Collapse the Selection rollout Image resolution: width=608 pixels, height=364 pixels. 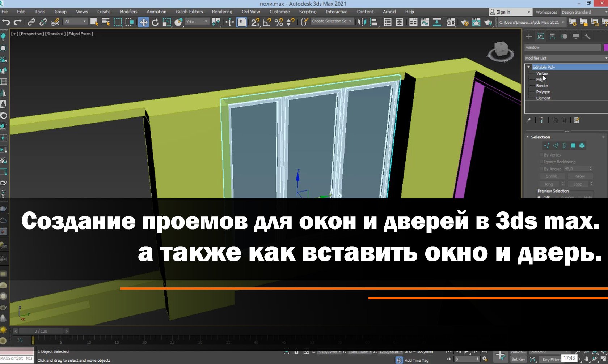click(x=527, y=137)
